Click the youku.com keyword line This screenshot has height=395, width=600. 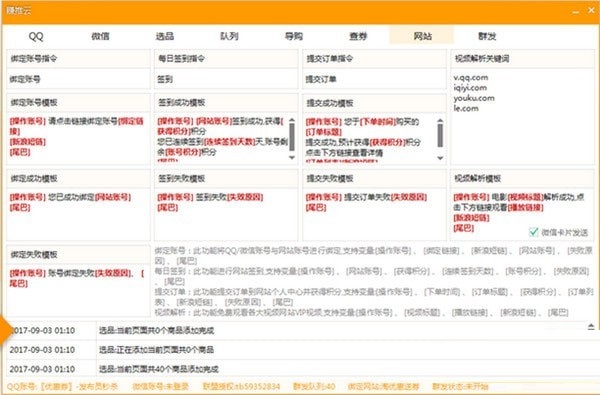tap(474, 98)
